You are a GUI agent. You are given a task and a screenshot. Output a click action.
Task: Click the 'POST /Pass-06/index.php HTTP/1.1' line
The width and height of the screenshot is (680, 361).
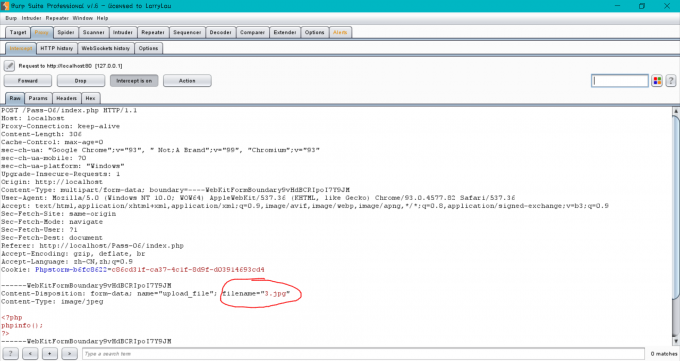(x=69, y=110)
